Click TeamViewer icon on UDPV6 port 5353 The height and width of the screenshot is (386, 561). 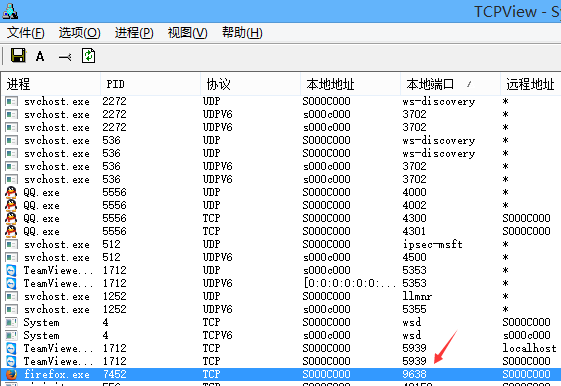pos(11,283)
